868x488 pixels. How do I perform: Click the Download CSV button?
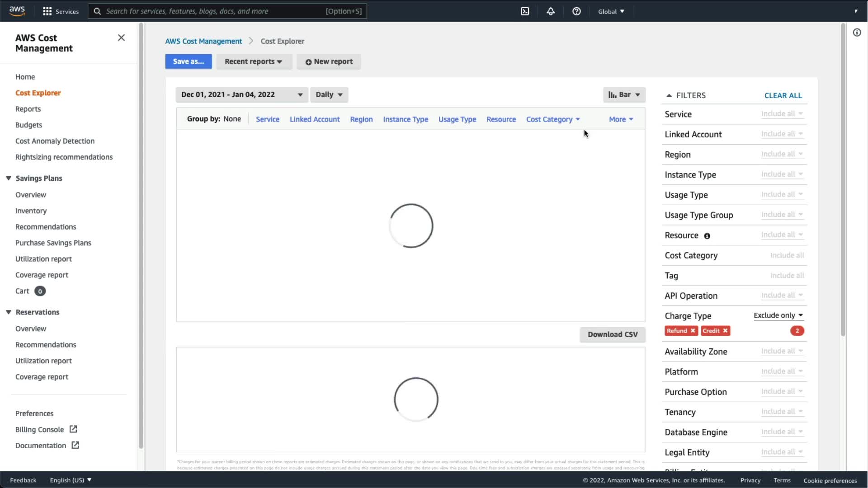[x=612, y=334]
